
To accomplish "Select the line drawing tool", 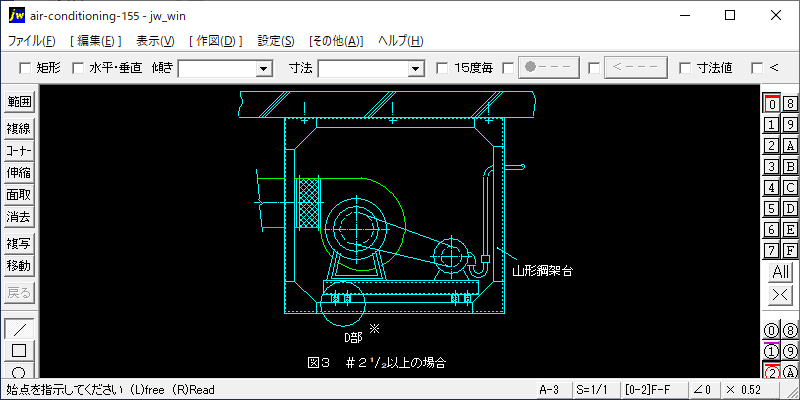I will point(19,329).
